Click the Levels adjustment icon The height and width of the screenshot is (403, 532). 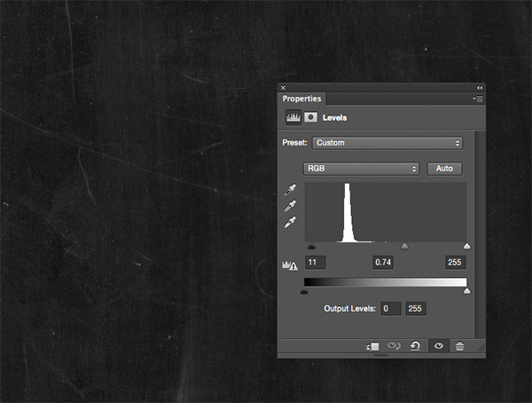click(291, 117)
